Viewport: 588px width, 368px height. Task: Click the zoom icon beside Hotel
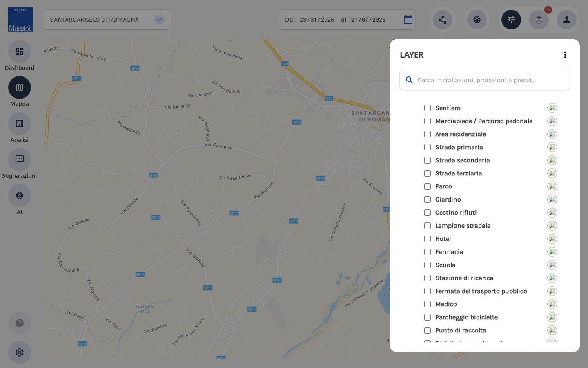coord(552,239)
